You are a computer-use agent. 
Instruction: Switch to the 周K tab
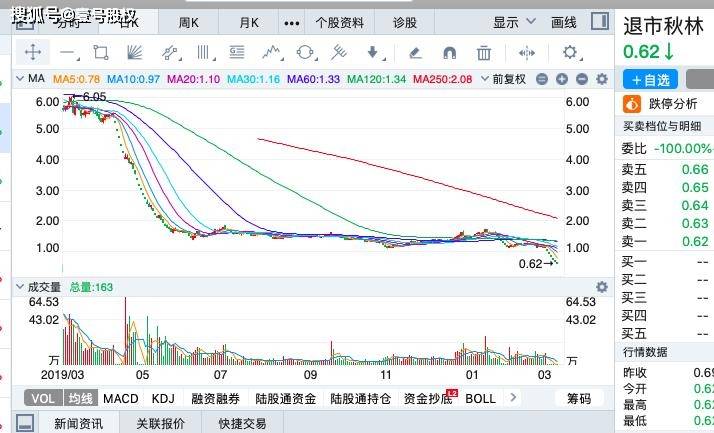pyautogui.click(x=189, y=22)
